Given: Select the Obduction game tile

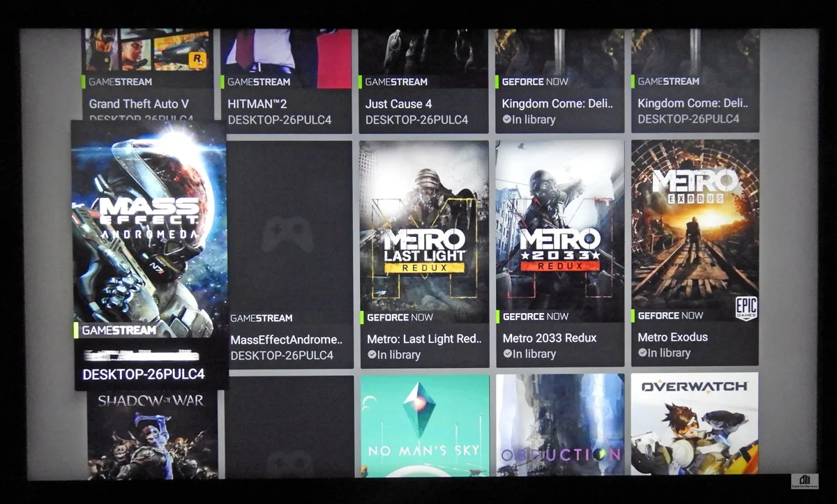Looking at the screenshot, I should click(x=560, y=425).
